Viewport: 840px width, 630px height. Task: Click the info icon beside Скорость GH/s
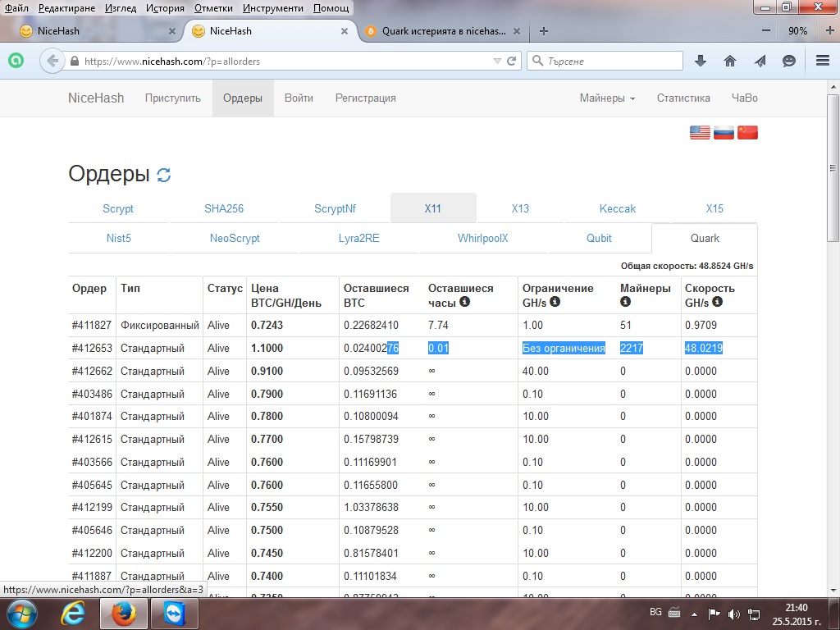tap(717, 302)
